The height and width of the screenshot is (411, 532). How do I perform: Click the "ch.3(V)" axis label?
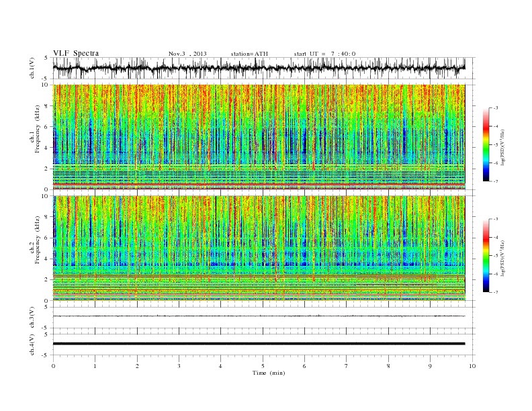coord(32,318)
